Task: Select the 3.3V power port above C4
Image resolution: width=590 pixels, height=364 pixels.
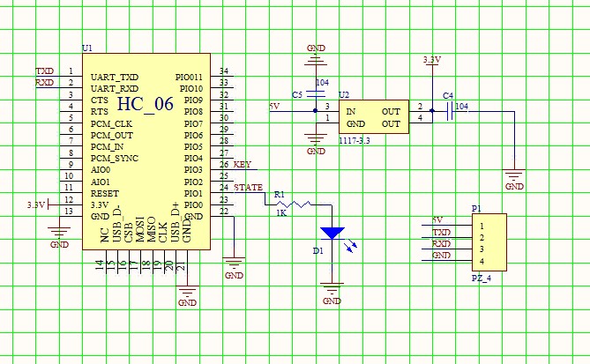Action: click(x=431, y=62)
